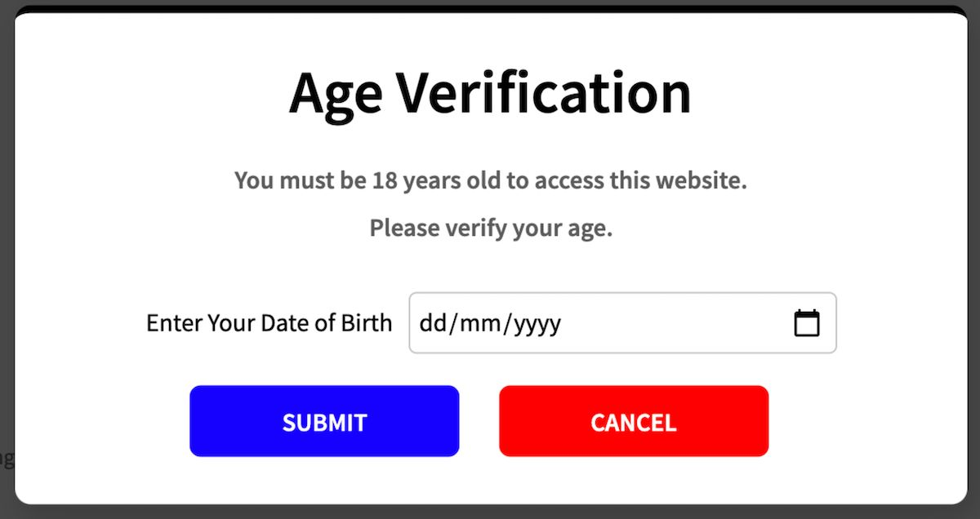This screenshot has width=980, height=519.
Task: Click the dark backdrop below the dialog
Action: pyautogui.click(x=490, y=512)
